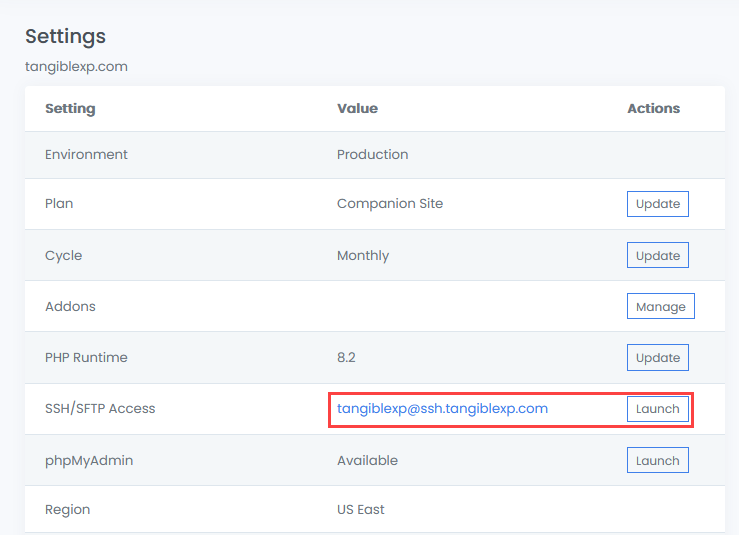739x535 pixels.
Task: Click the Value column header
Action: coord(357,108)
